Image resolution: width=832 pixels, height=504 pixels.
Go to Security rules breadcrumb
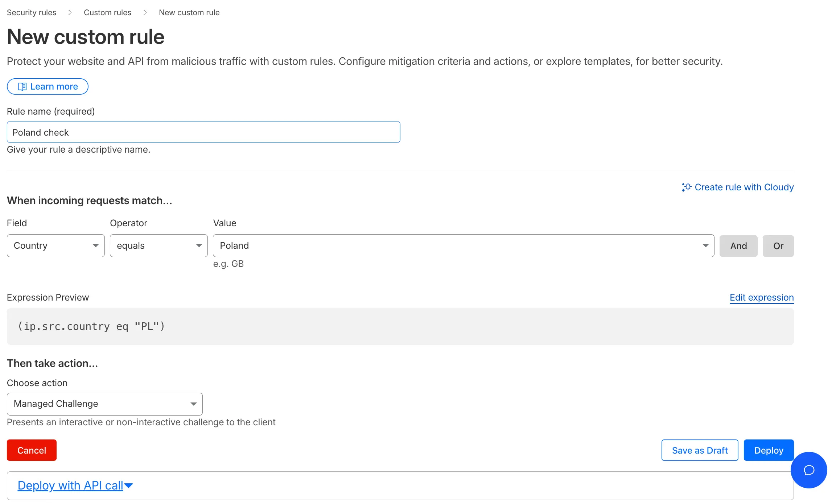coord(32,13)
